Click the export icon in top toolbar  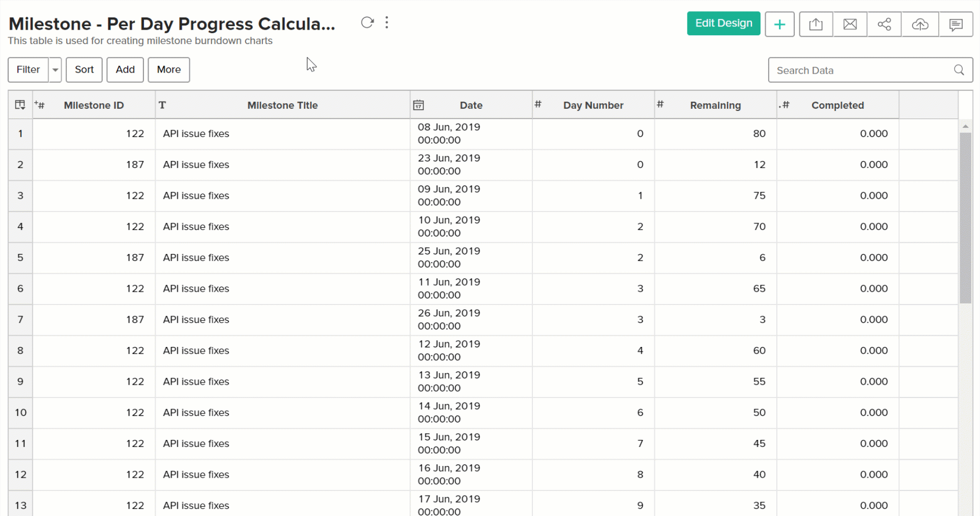coord(816,24)
